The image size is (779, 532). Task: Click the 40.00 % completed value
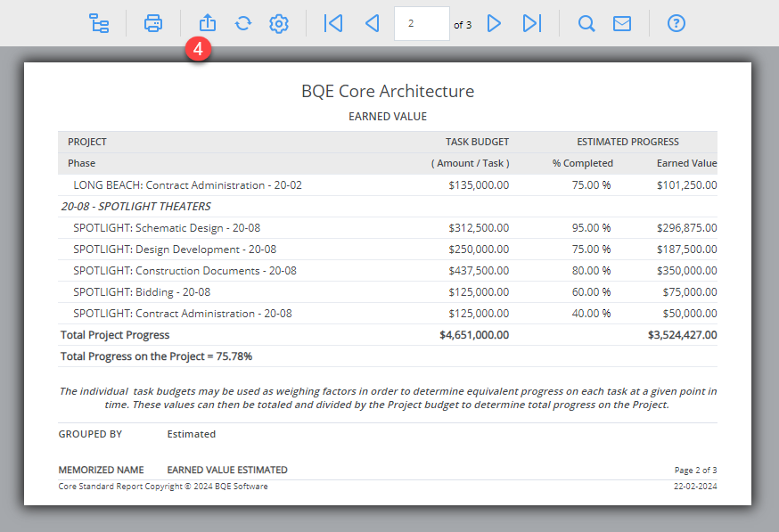[x=591, y=314]
